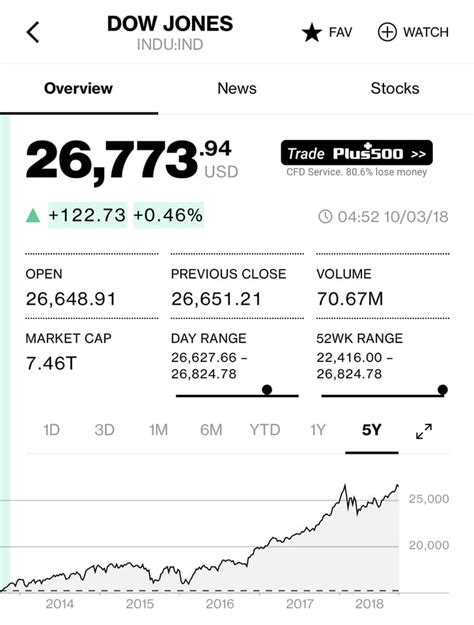Tap the 2018 peak on the price chart
Viewport: 474px width, 625px height.
click(345, 485)
